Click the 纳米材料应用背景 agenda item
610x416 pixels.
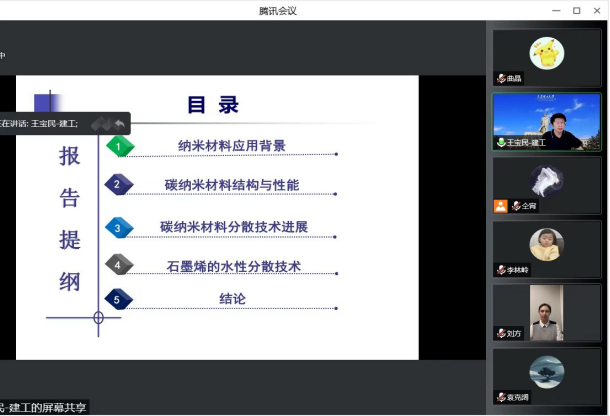coord(232,146)
